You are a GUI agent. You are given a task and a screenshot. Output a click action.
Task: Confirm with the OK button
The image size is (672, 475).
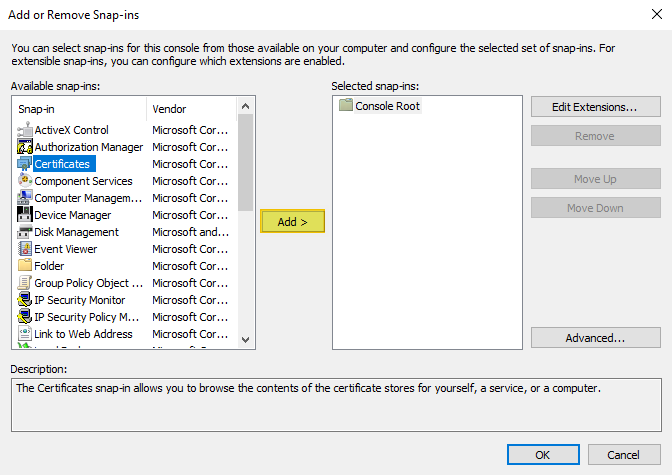pos(541,454)
